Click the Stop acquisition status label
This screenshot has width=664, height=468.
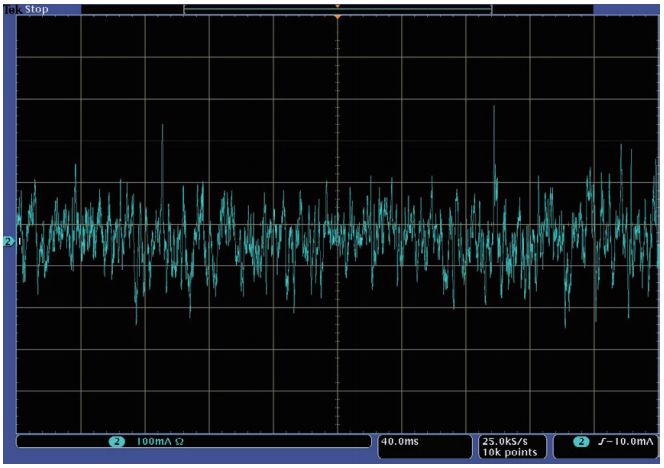click(x=36, y=9)
